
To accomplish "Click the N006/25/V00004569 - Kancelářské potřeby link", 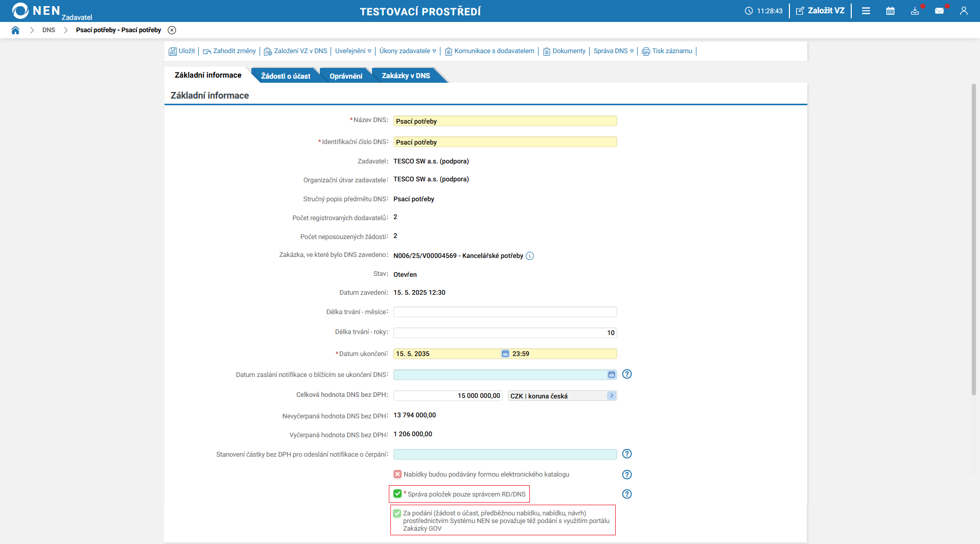I will 458,256.
